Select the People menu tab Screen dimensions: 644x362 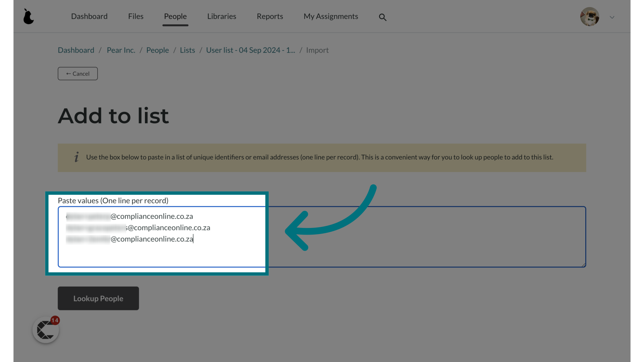pyautogui.click(x=175, y=16)
